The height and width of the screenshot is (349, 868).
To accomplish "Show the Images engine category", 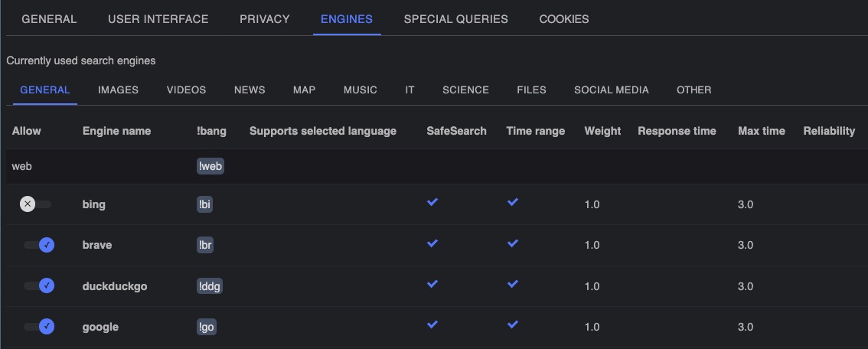I will (x=118, y=90).
